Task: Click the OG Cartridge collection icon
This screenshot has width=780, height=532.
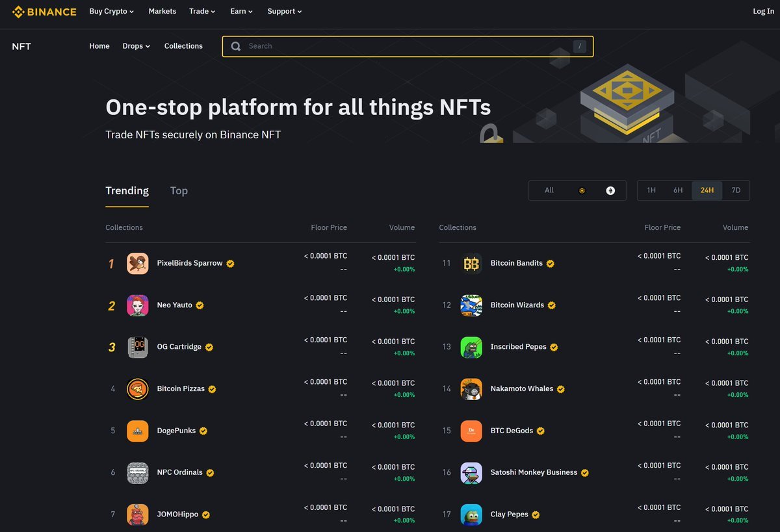Action: click(138, 348)
